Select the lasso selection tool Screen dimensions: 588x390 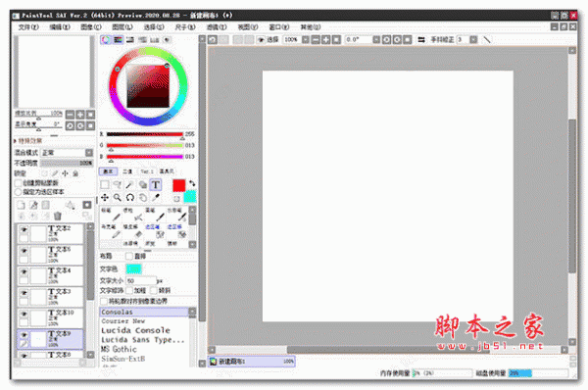[x=118, y=185]
